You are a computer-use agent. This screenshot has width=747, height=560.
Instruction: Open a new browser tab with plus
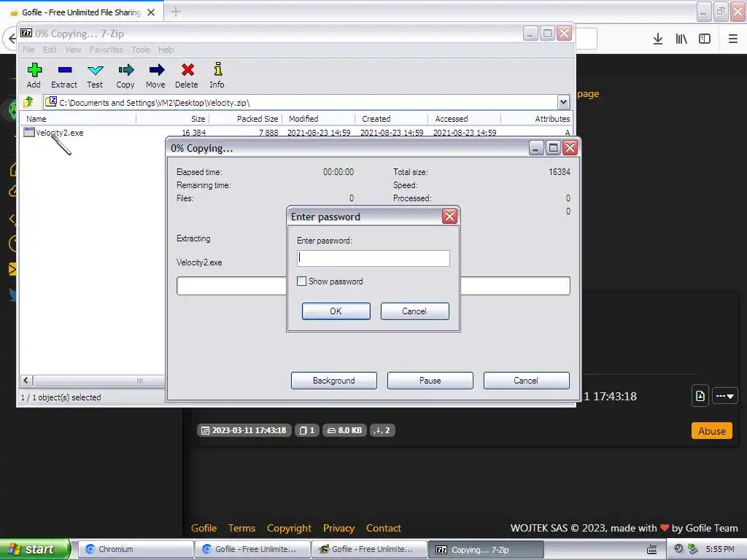[x=175, y=12]
